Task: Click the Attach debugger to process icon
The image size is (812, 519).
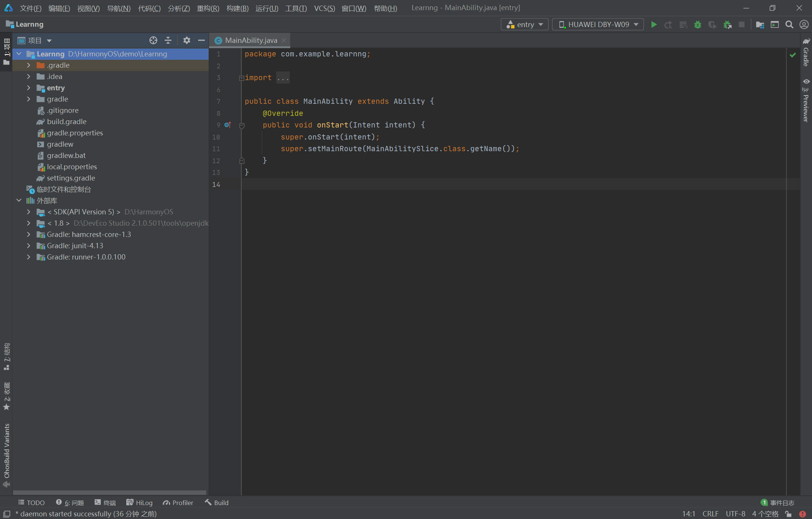Action: 727,24
